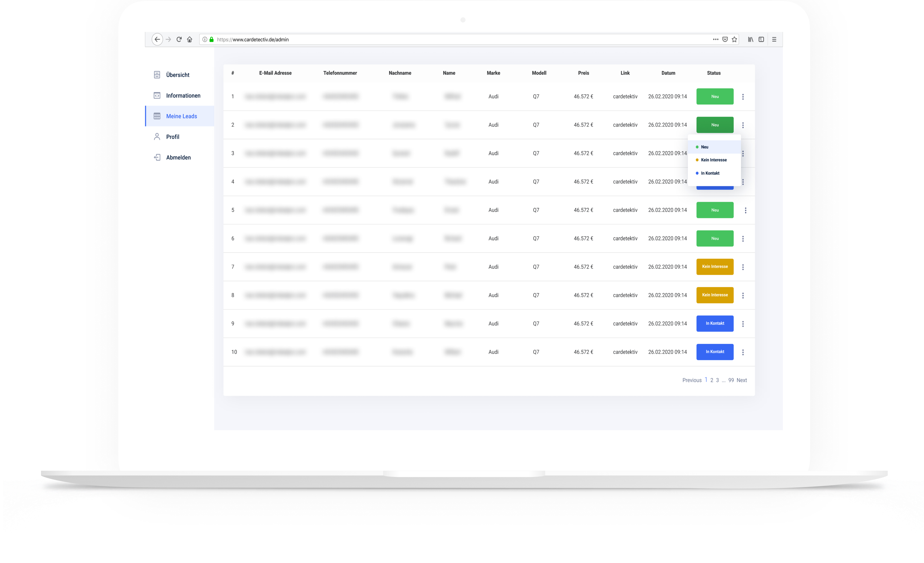Click the Next pagination link
Screen dimensions: 924x563
point(741,380)
